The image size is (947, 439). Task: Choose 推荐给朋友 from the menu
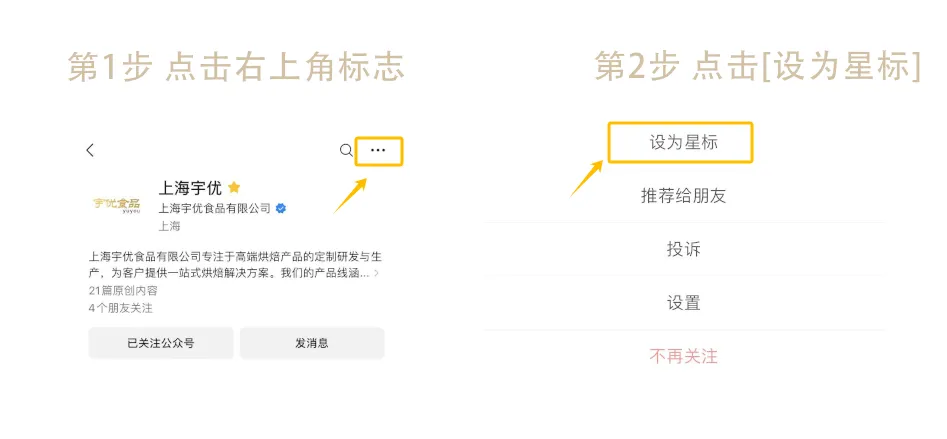click(x=684, y=196)
